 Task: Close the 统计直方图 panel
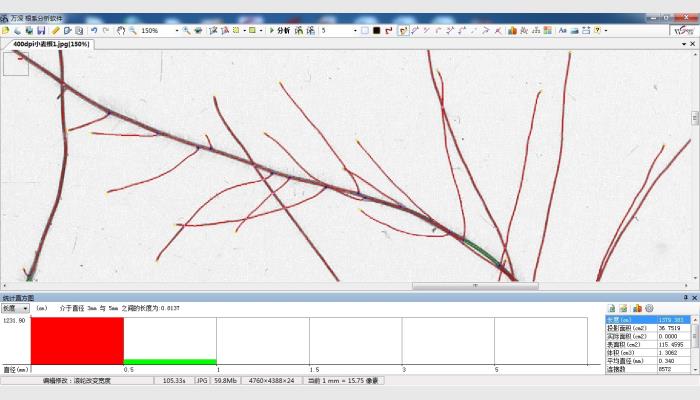tap(695, 297)
